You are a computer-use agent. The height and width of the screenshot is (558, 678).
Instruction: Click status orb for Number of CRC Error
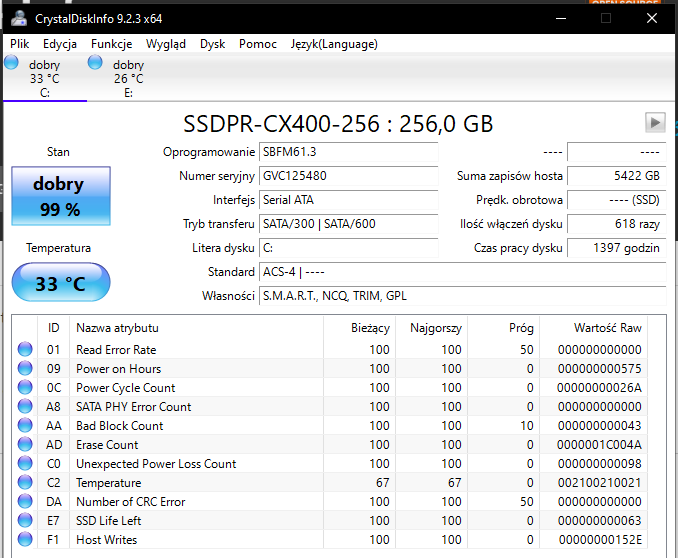pyautogui.click(x=25, y=501)
